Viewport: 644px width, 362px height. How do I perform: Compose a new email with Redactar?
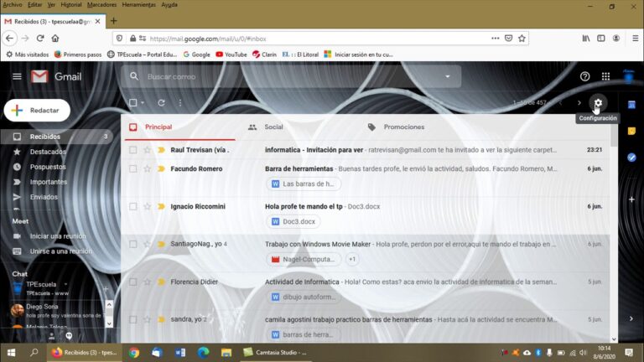click(x=37, y=111)
